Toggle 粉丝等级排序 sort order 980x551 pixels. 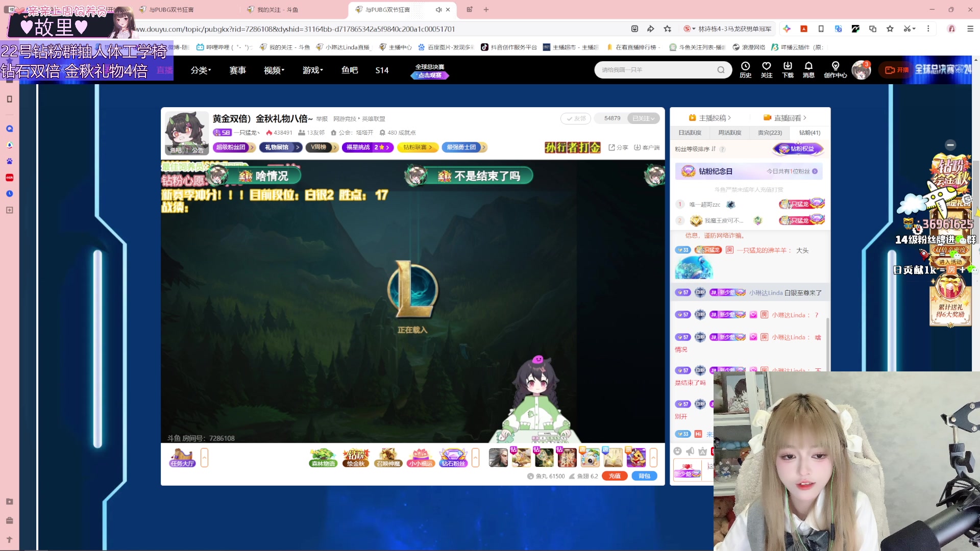(x=695, y=149)
